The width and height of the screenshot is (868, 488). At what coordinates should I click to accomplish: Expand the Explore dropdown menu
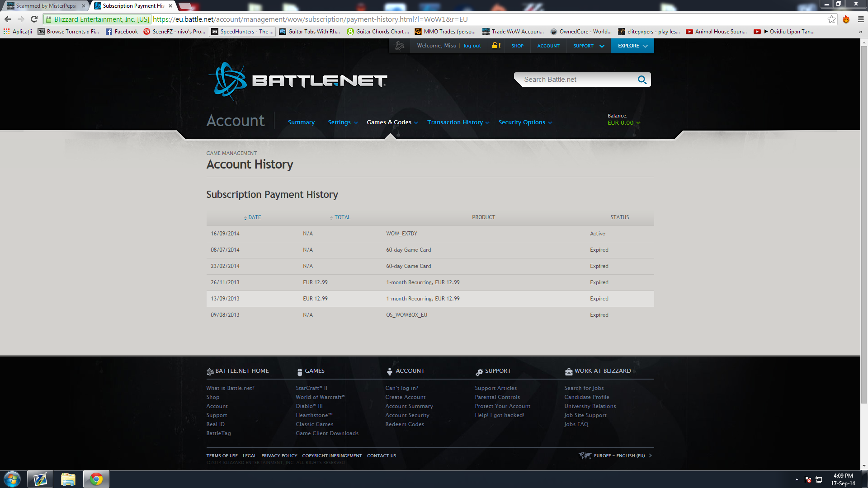[632, 46]
